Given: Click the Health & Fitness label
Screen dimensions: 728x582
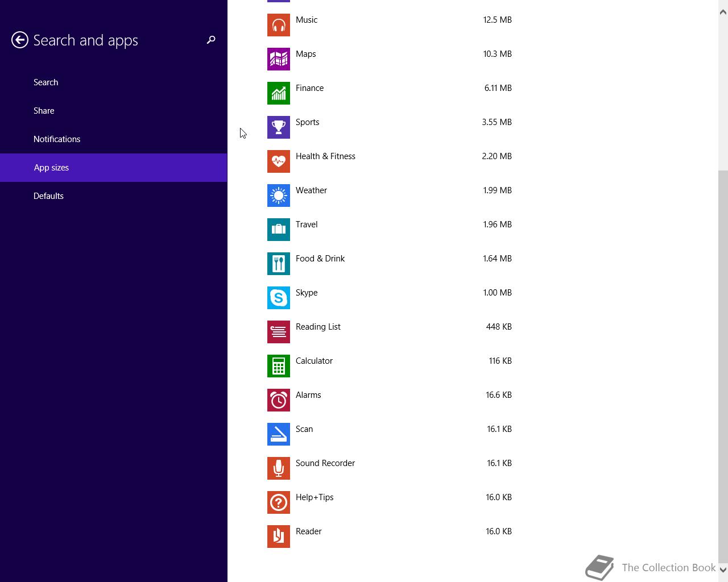Looking at the screenshot, I should [325, 156].
